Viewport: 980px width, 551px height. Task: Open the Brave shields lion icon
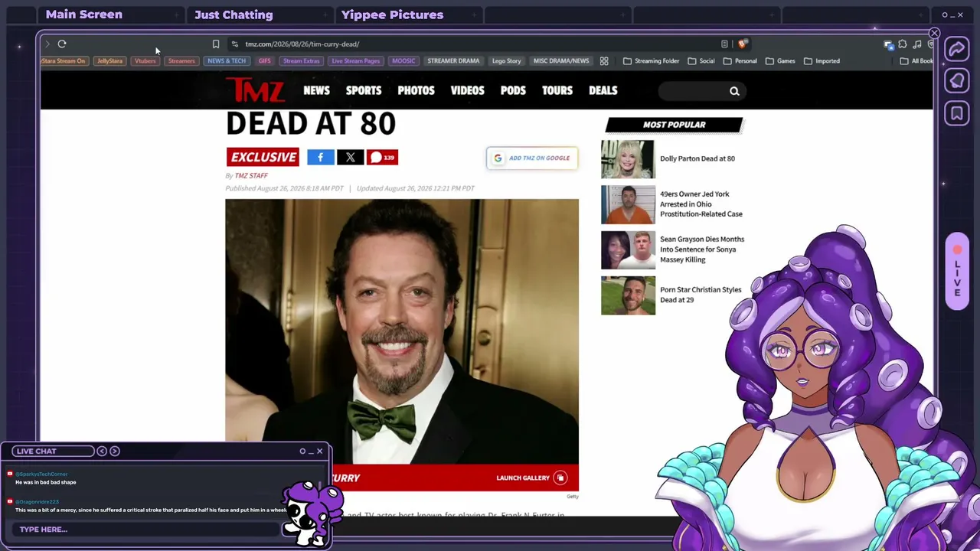coord(742,44)
